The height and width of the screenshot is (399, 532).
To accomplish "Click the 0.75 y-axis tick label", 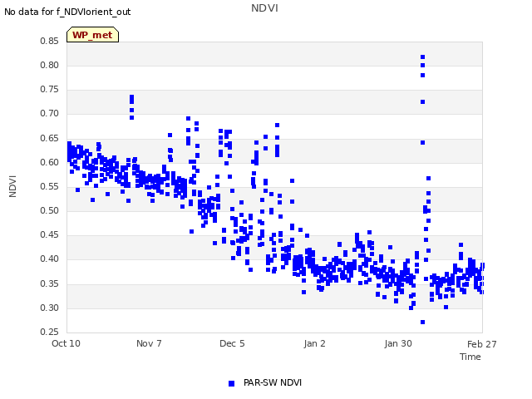I will coord(49,89).
